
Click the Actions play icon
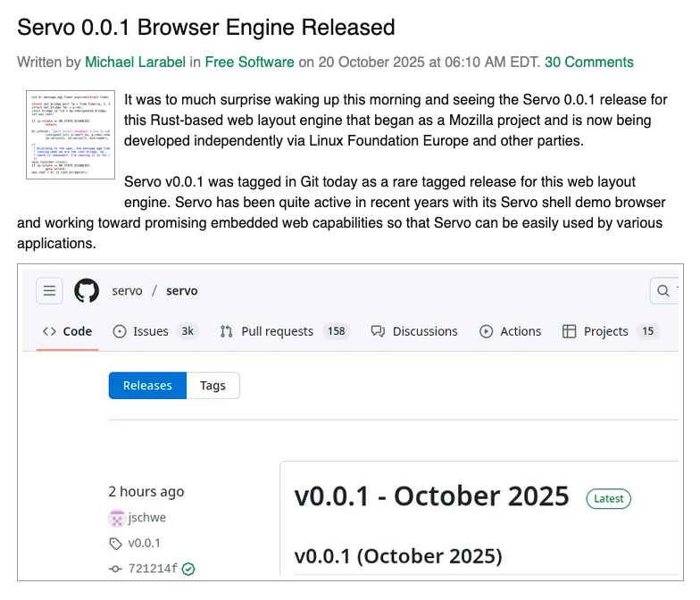coord(486,331)
